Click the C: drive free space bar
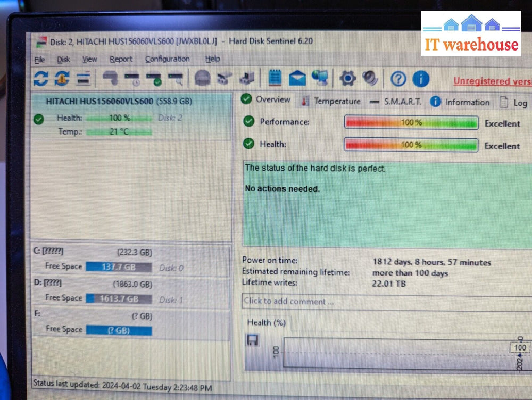This screenshot has height=400, width=532. point(118,267)
